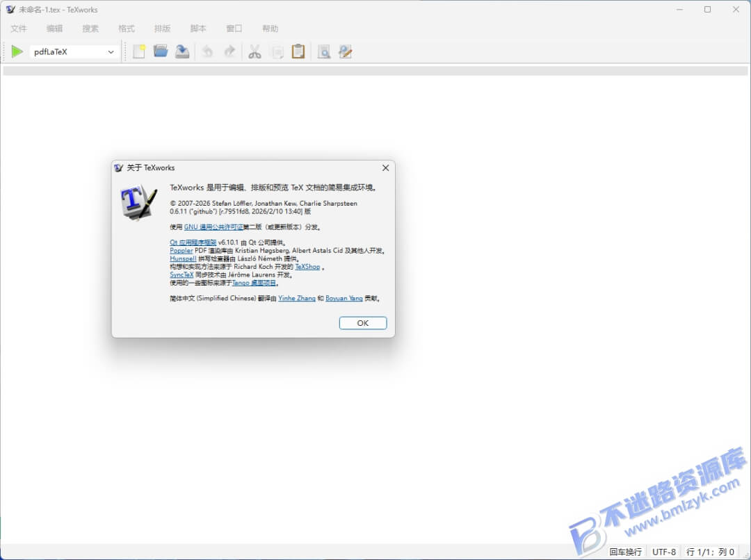
Task: Create a new document via toolbar icon
Action: 139,51
